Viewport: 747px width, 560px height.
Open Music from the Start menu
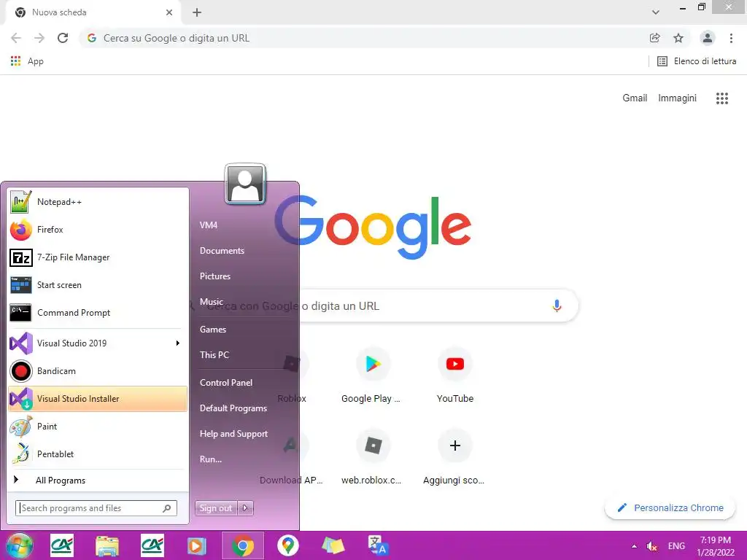pyautogui.click(x=212, y=301)
